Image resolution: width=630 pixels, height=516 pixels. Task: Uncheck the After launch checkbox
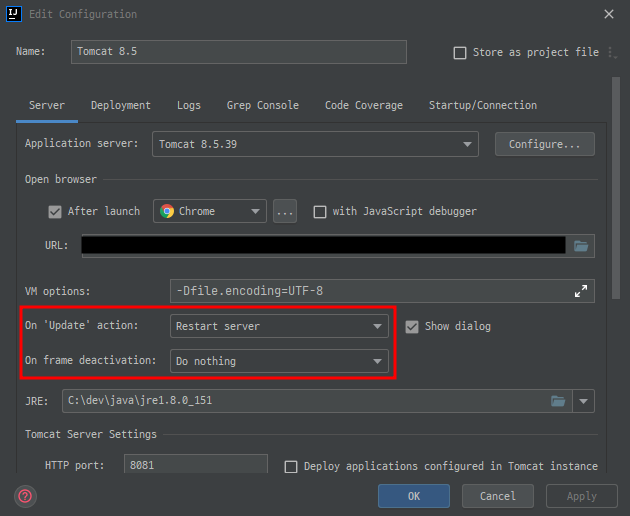(x=55, y=212)
